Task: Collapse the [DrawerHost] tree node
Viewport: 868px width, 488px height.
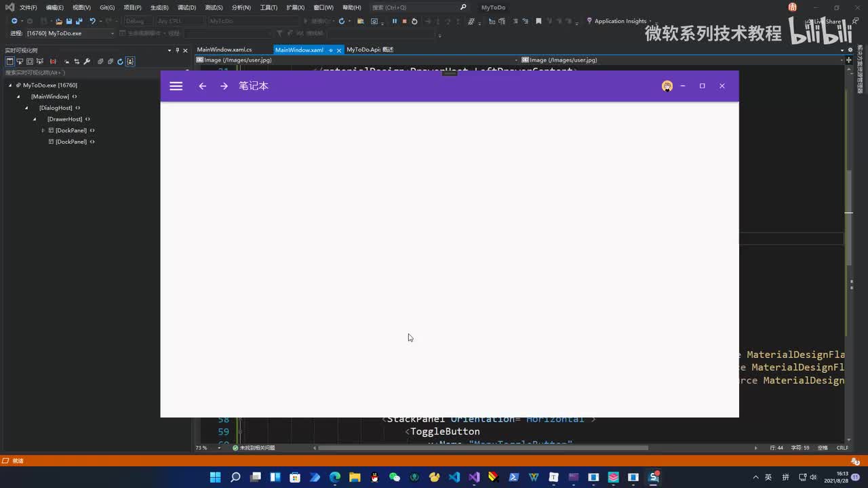Action: pyautogui.click(x=35, y=119)
